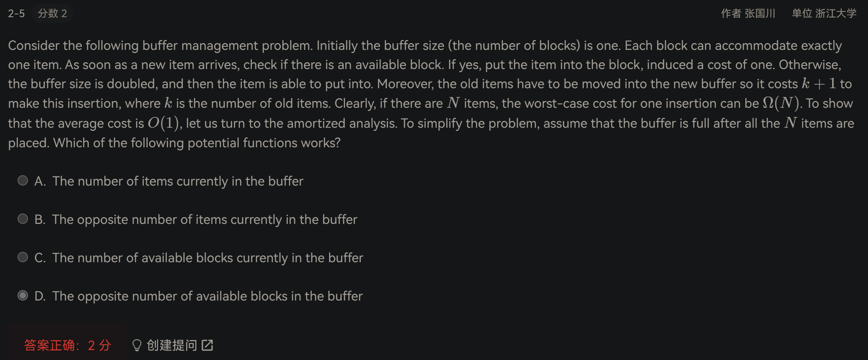The height and width of the screenshot is (360, 868).
Task: Click the external link icon after 创建提问
Action: point(207,345)
